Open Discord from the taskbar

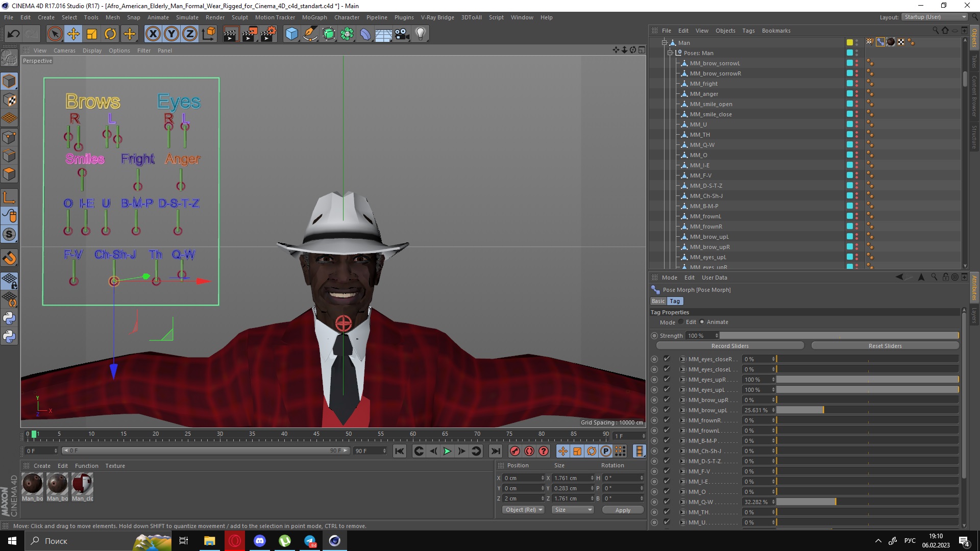point(260,541)
